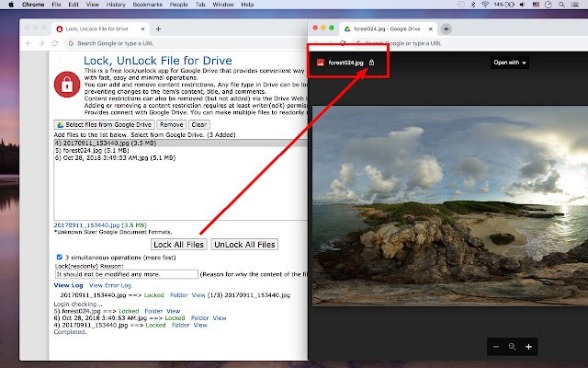
Task: Open Folder link for forest024.jpg log row
Action: (x=153, y=311)
